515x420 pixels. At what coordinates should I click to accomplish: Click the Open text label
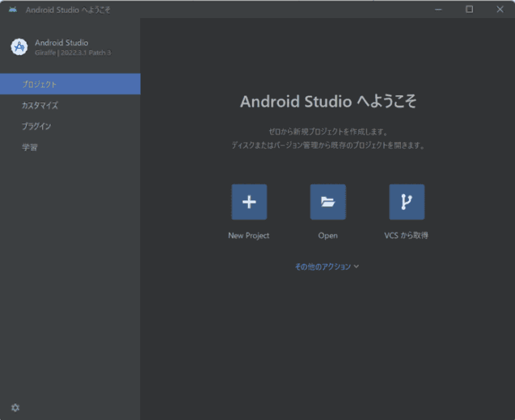(328, 236)
